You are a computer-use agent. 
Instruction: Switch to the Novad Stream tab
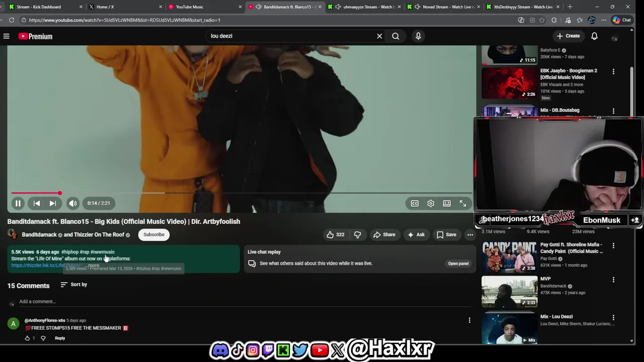coord(443,7)
